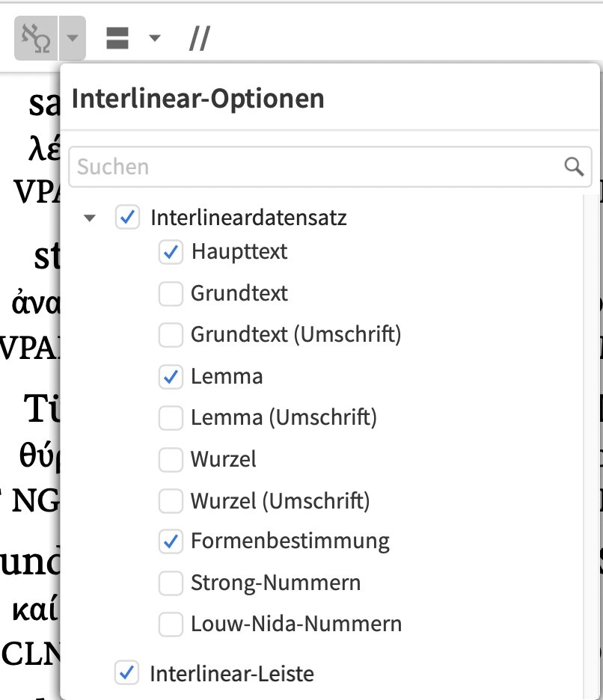Image resolution: width=603 pixels, height=700 pixels.
Task: Open the layout icon's dropdown arrow
Action: pos(155,38)
